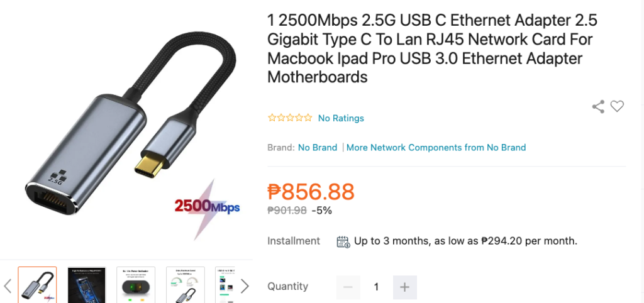Open More Network Components from No Brand

[x=436, y=148]
